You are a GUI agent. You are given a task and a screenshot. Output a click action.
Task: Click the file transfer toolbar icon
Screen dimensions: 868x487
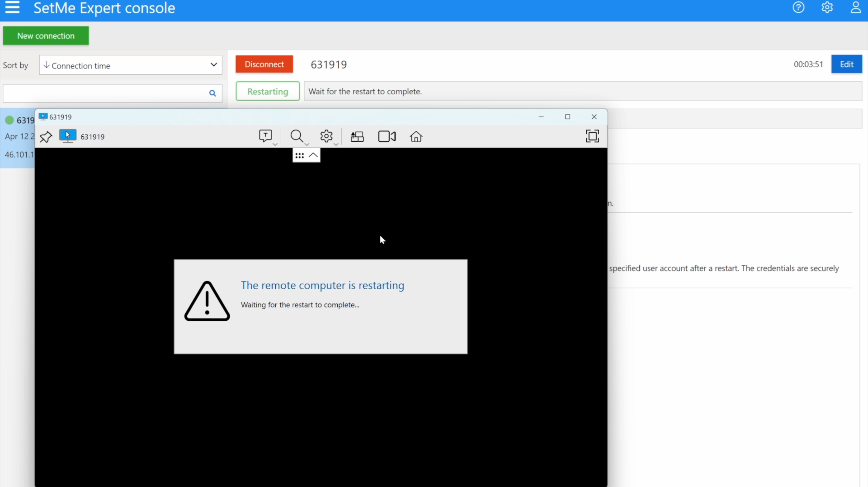coord(357,136)
